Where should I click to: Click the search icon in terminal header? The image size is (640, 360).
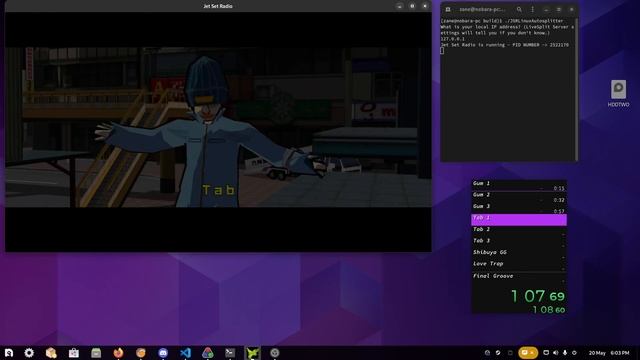[x=519, y=9]
